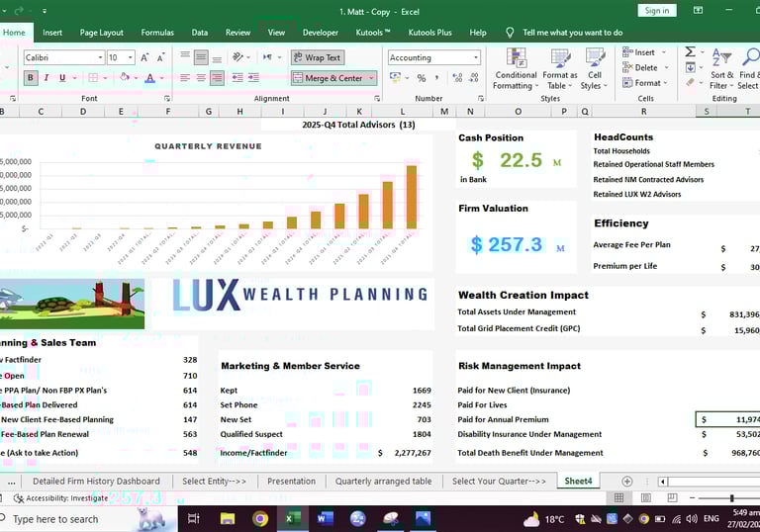Open the font name dropdown
Viewport: 760px width, 532px height.
tap(100, 57)
